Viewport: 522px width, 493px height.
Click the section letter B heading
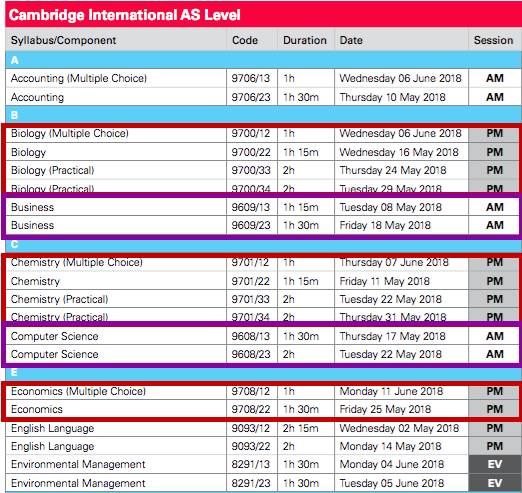click(x=14, y=115)
